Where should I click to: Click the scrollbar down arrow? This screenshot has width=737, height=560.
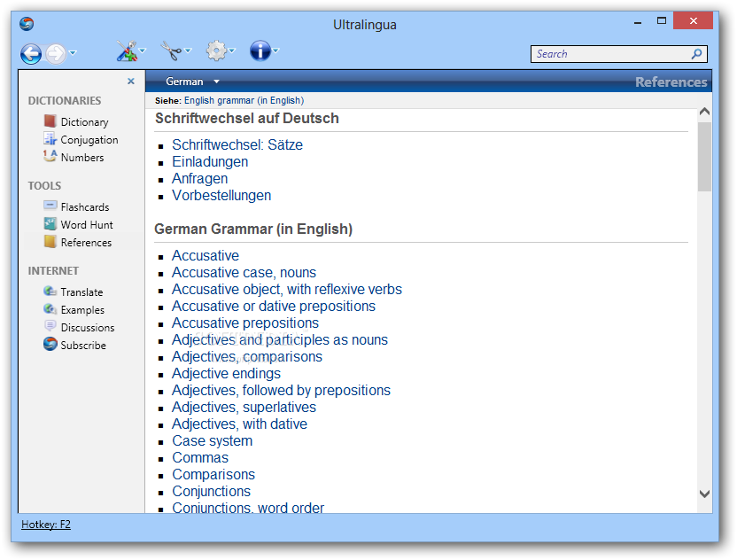(x=704, y=494)
